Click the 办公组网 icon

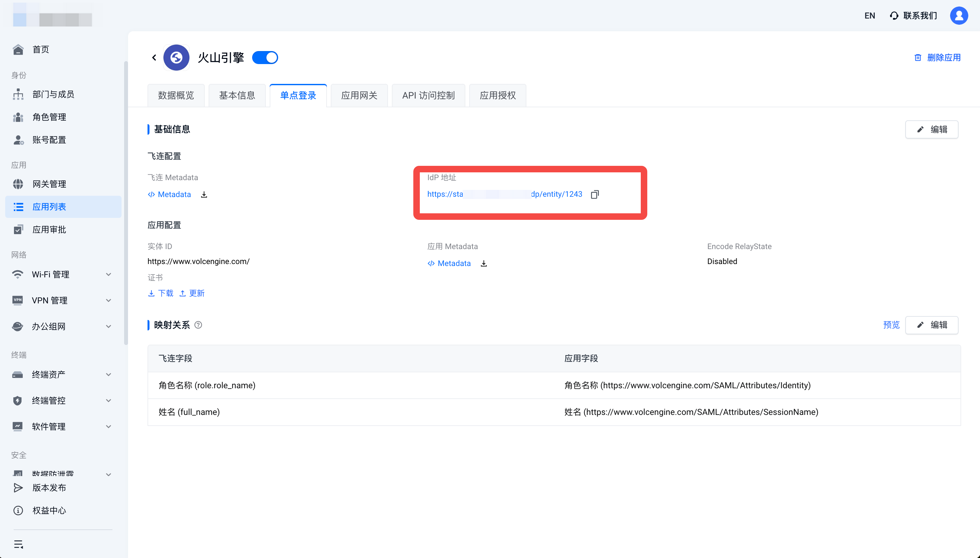tap(18, 326)
